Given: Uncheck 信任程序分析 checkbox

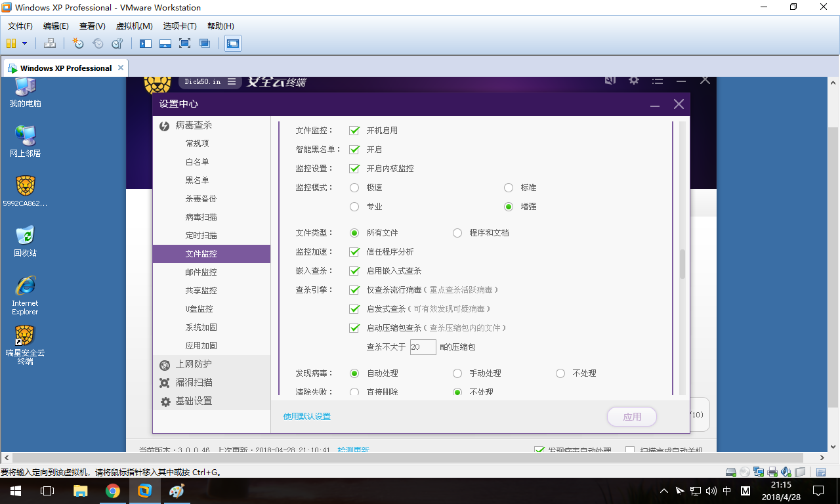Looking at the screenshot, I should [354, 252].
